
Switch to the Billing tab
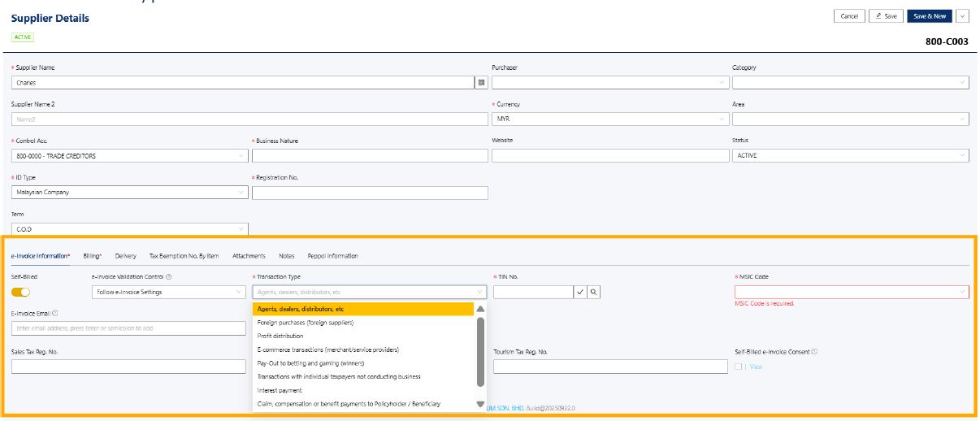pos(93,256)
